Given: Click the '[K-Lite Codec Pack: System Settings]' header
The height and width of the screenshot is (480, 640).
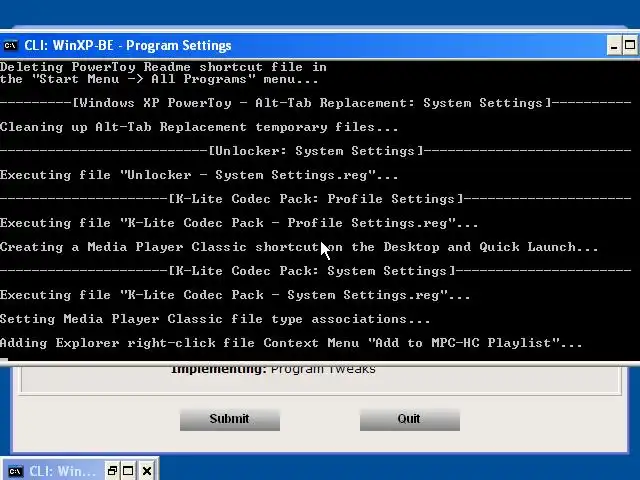Looking at the screenshot, I should [316, 271].
